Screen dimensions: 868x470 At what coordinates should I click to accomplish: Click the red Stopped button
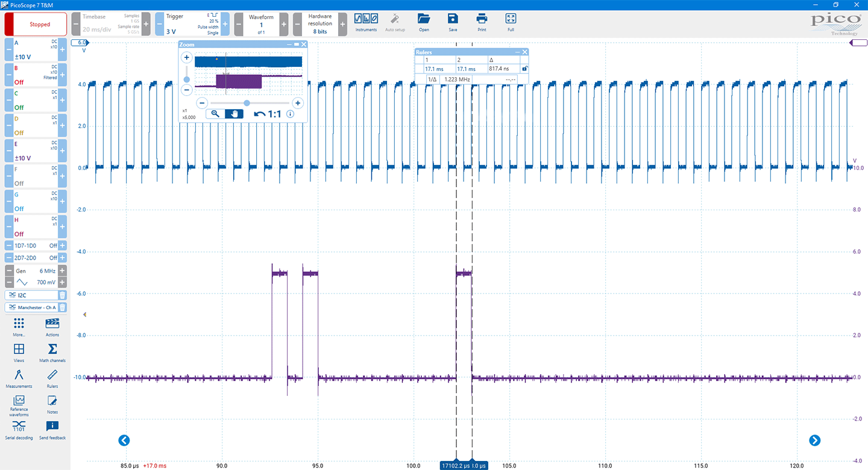36,24
